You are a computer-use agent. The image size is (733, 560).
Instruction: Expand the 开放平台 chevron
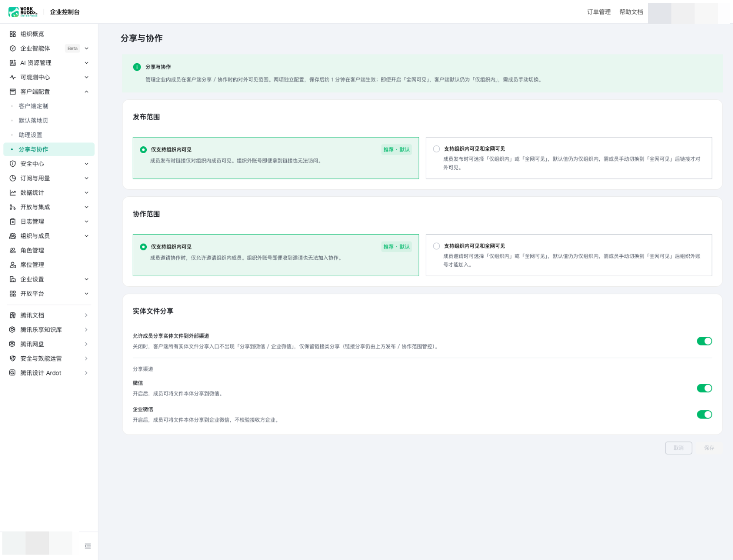tap(87, 294)
